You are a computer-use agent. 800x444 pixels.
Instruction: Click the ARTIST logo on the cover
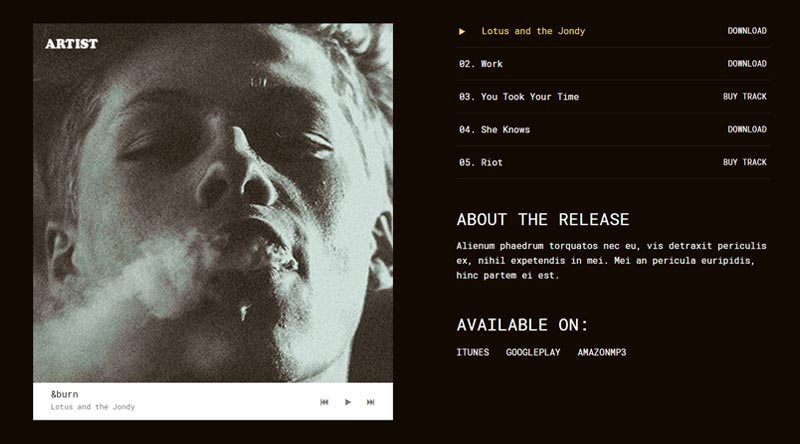pos(71,44)
